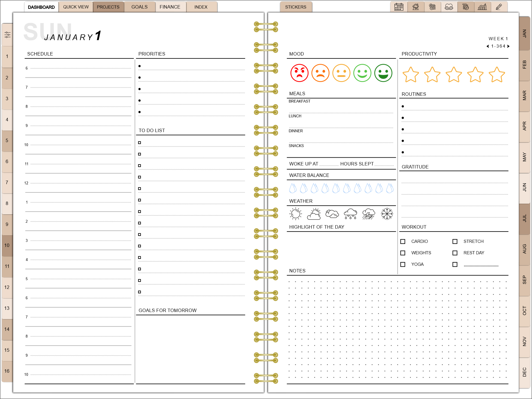Open the FINANCE tab
532x399 pixels.
click(x=170, y=7)
